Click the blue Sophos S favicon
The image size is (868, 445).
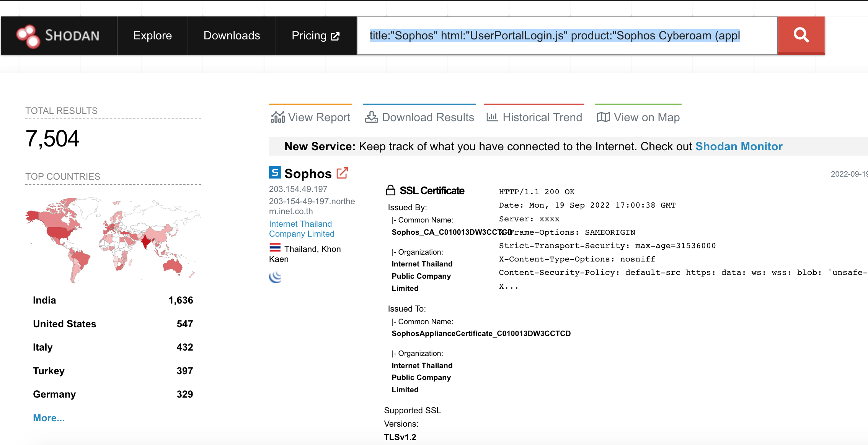(x=275, y=173)
